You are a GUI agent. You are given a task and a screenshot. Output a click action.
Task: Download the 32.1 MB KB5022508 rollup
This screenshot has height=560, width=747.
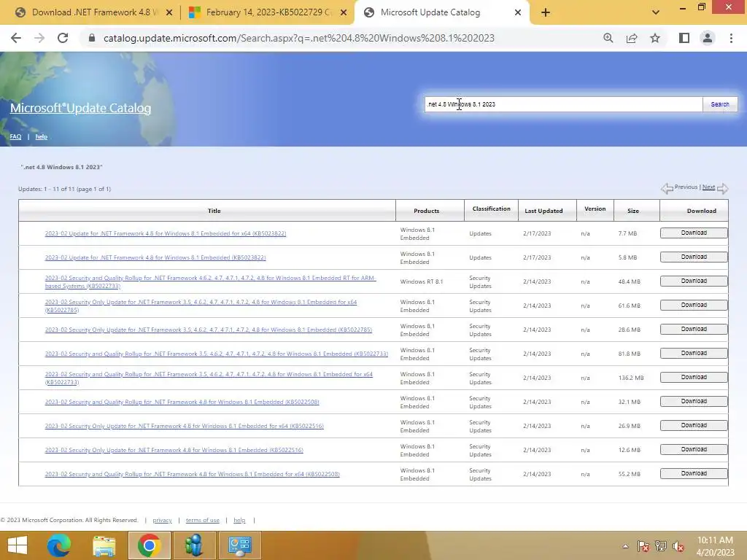point(694,401)
